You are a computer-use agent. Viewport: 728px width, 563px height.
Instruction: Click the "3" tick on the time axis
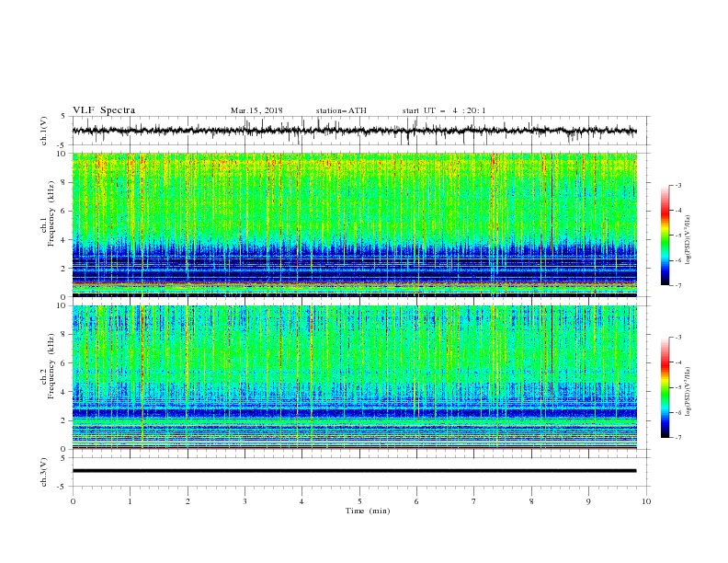[x=245, y=501]
